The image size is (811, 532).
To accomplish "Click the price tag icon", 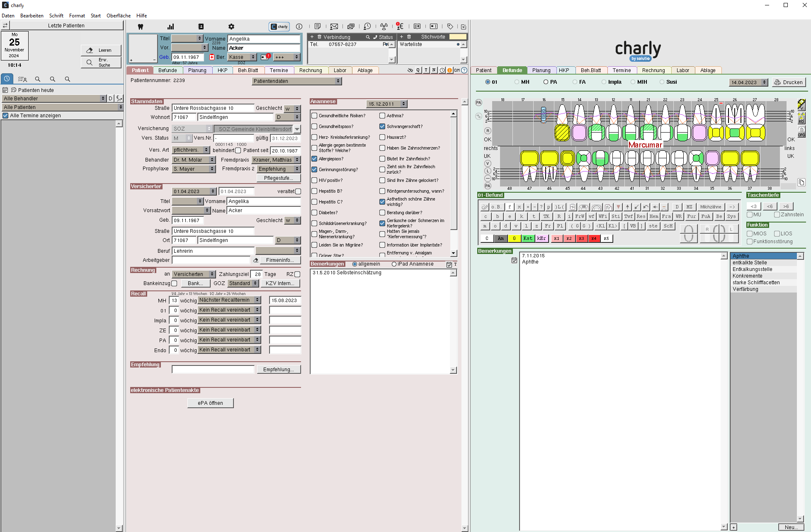I will (x=450, y=27).
